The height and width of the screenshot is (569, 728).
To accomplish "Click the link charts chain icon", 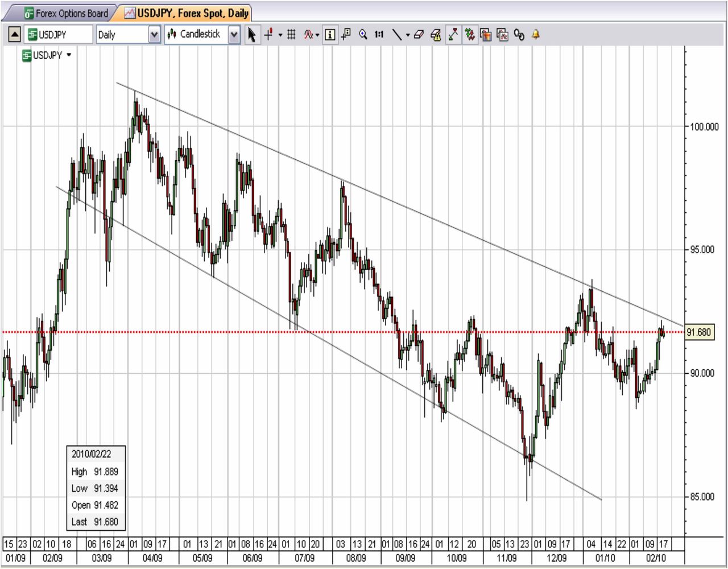I will click(519, 35).
